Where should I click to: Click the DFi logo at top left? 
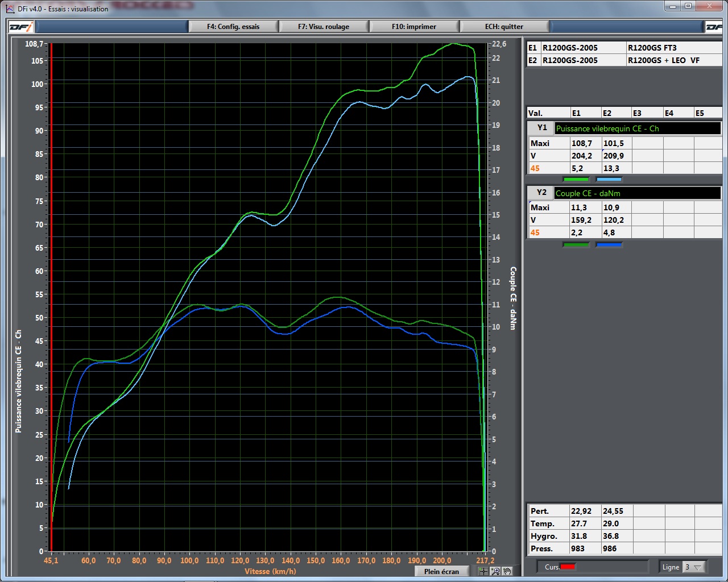coord(21,27)
